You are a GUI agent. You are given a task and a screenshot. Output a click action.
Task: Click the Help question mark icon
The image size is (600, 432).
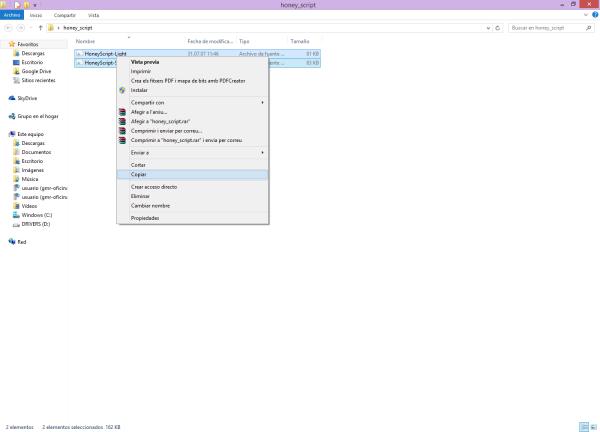point(594,15)
